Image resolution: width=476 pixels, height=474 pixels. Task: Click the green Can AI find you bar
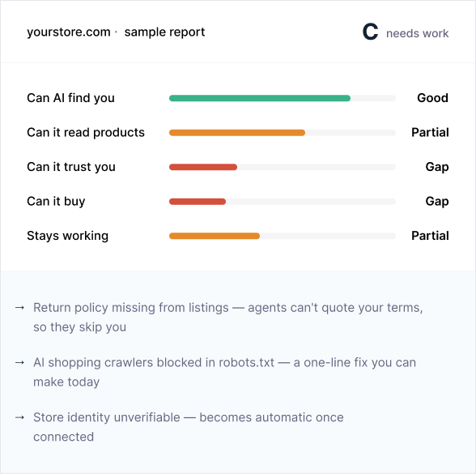pos(260,98)
